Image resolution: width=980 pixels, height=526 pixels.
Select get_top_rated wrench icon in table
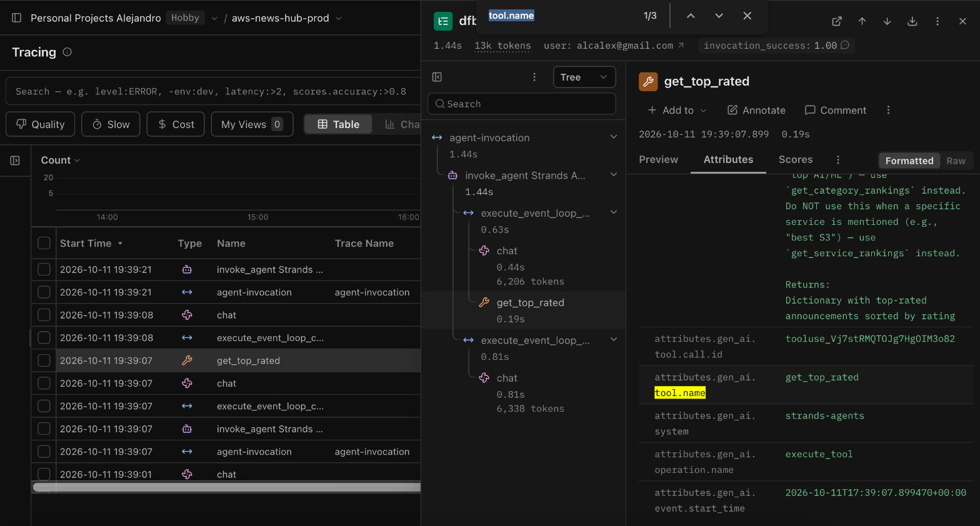click(187, 360)
